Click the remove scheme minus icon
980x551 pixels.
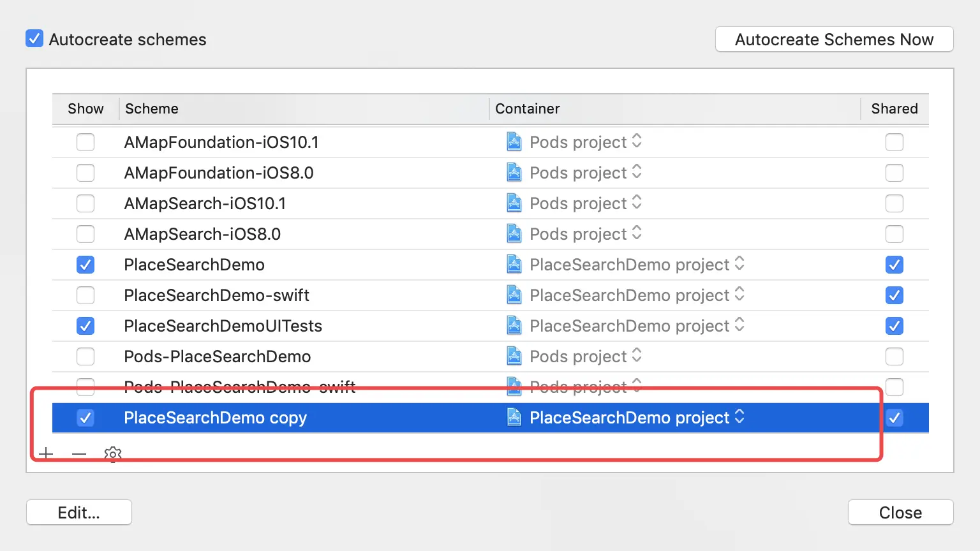click(79, 453)
